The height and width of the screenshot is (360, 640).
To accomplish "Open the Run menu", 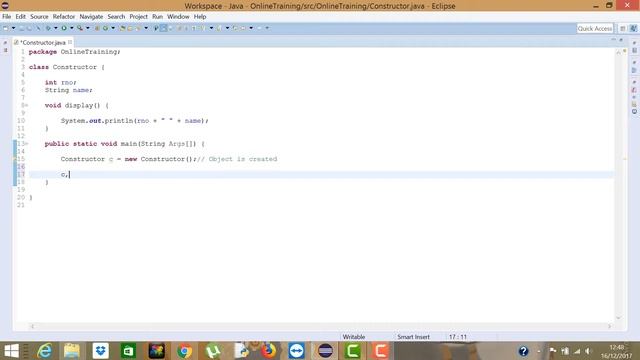I will pos(157,17).
